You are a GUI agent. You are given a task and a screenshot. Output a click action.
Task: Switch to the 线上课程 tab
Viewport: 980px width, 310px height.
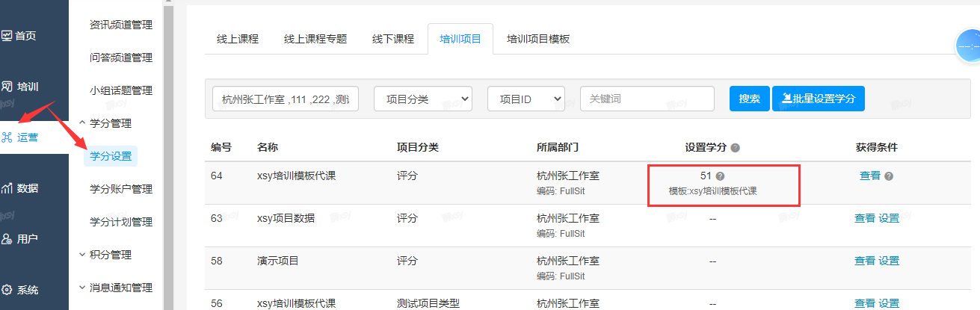click(238, 39)
